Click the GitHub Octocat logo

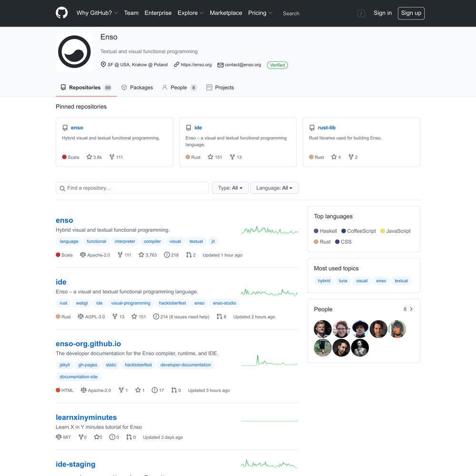pos(61,13)
